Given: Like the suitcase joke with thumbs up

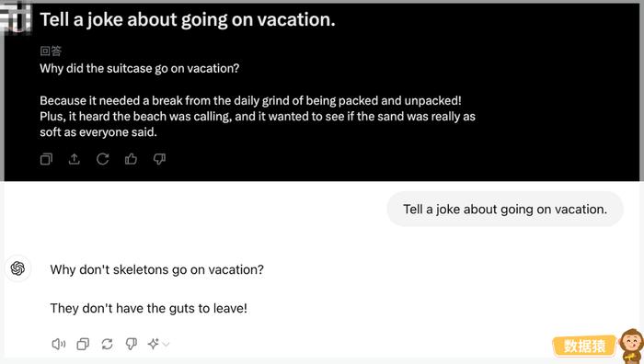Looking at the screenshot, I should (x=131, y=159).
